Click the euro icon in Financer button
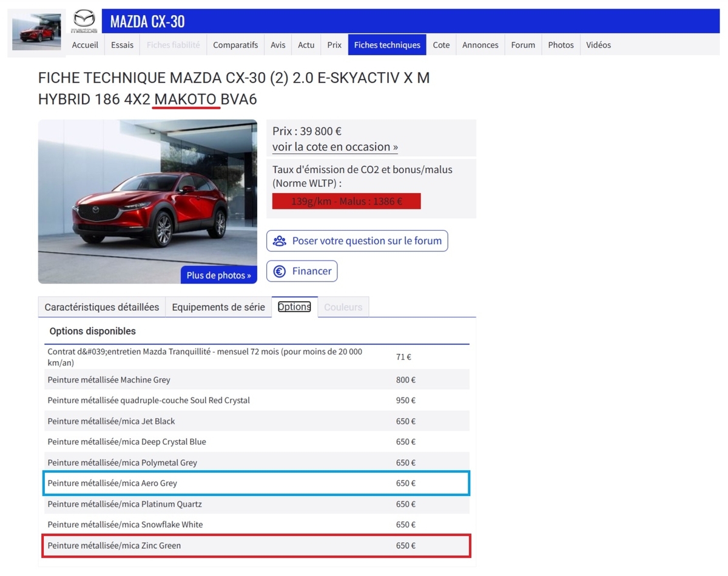The height and width of the screenshot is (576, 728). point(280,271)
